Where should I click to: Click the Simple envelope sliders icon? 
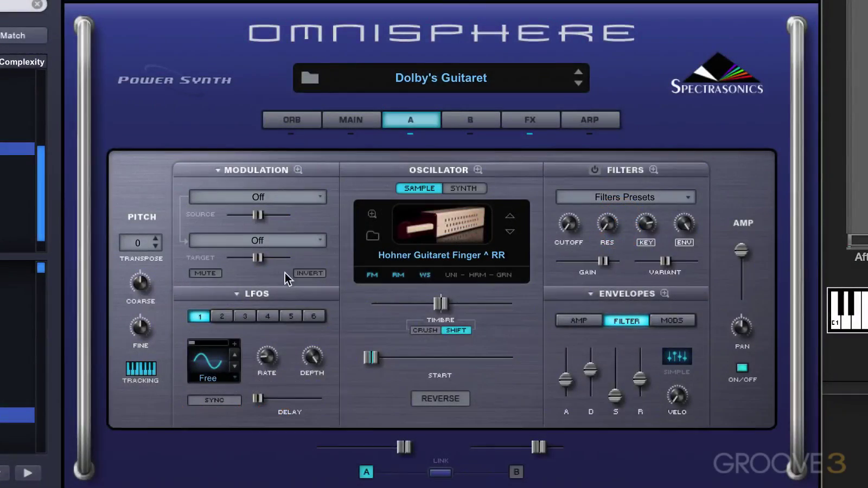point(677,356)
